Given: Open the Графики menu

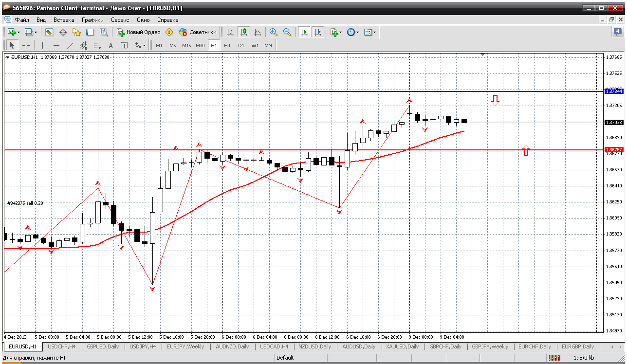Looking at the screenshot, I should (x=92, y=20).
